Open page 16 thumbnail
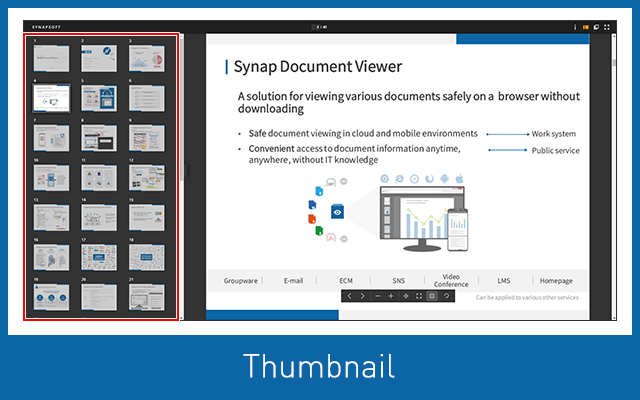The image size is (640, 400). coord(51,257)
